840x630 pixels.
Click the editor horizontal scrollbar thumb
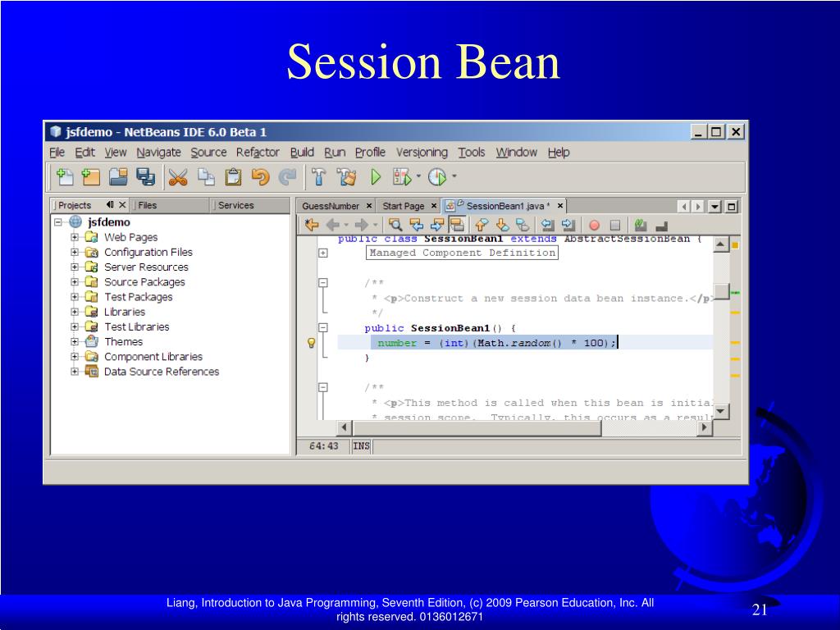[477, 427]
